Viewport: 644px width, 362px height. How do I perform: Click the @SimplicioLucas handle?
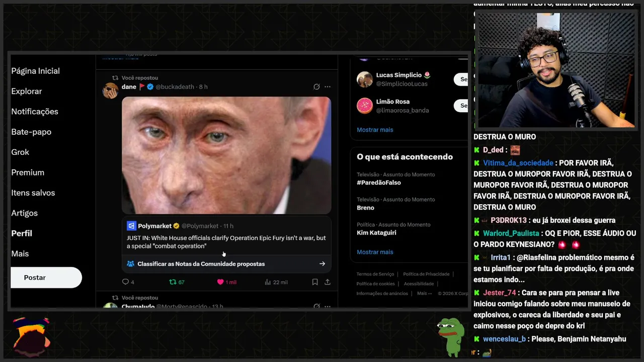[x=401, y=83]
